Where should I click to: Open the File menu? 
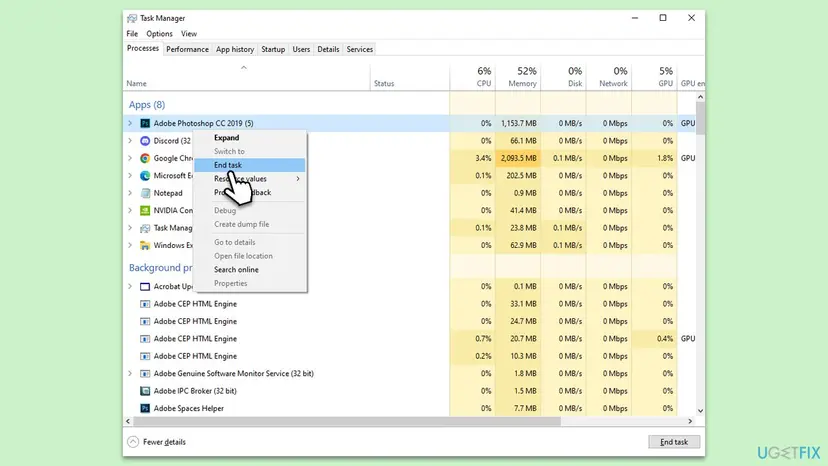pyautogui.click(x=132, y=33)
